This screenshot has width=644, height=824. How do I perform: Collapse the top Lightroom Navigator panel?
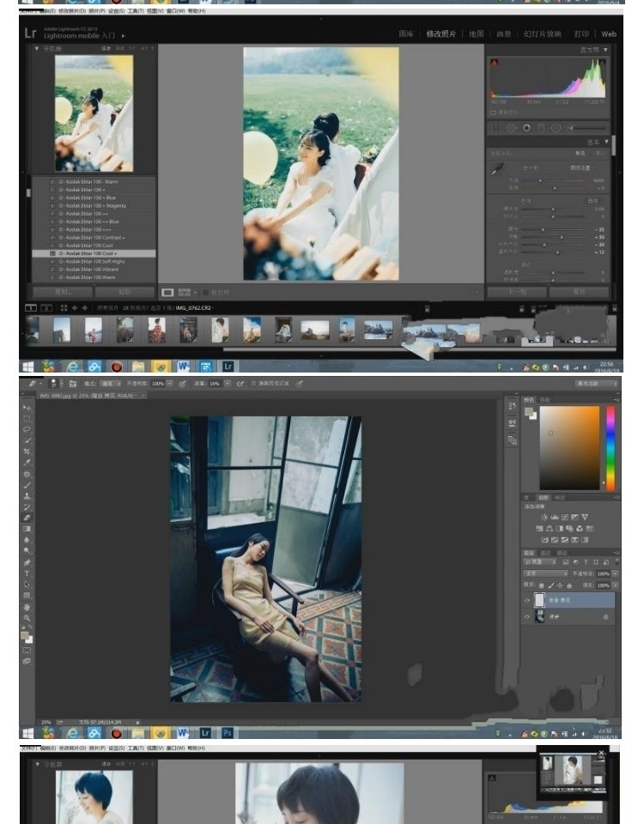click(37, 48)
